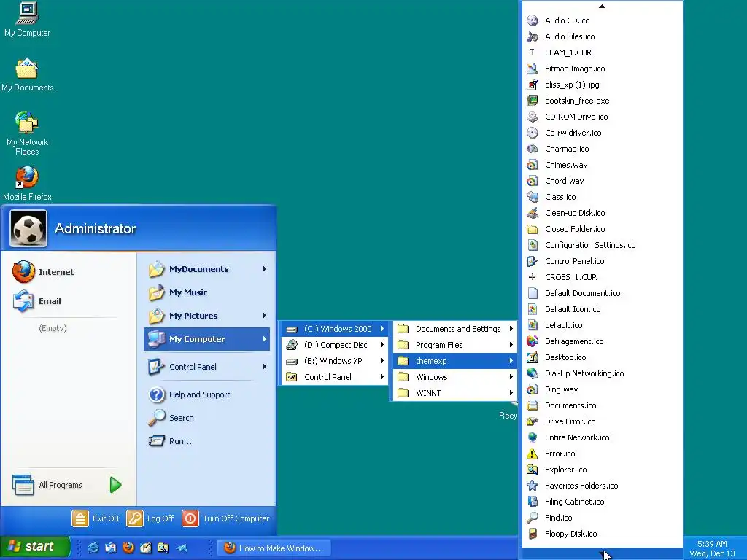The width and height of the screenshot is (747, 560).
Task: Select Audio CD.ico icon
Action: (x=532, y=20)
